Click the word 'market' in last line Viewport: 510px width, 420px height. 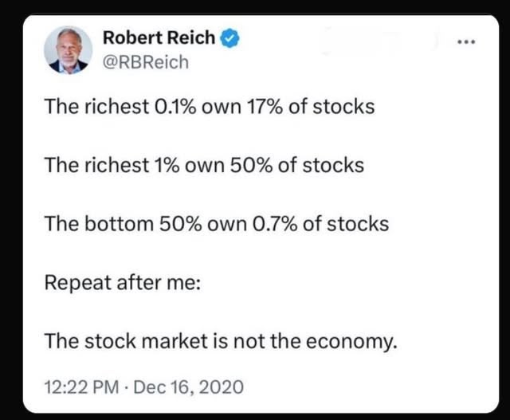175,341
